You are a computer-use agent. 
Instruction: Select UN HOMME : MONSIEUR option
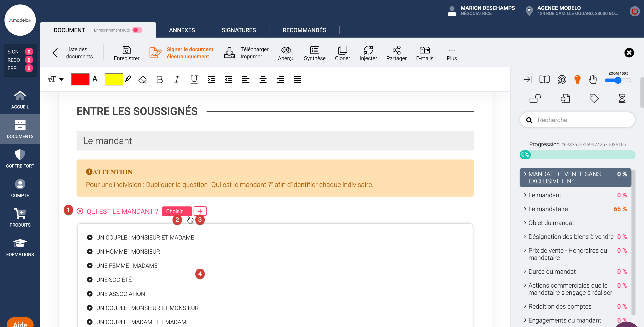[x=128, y=252]
